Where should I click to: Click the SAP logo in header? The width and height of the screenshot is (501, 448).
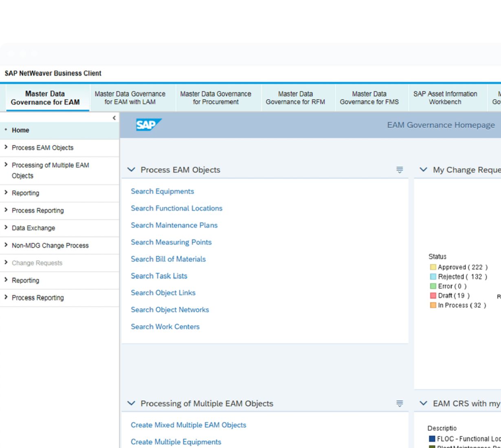(x=148, y=125)
